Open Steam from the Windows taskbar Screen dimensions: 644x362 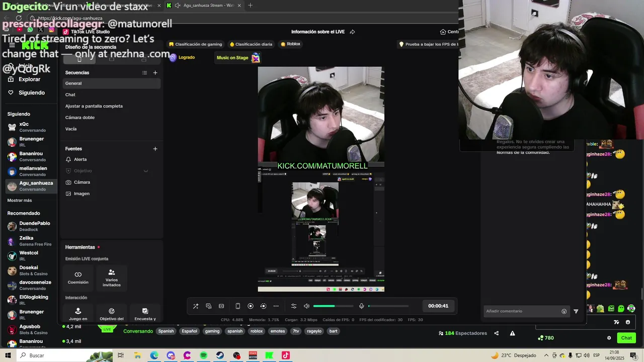220,355
